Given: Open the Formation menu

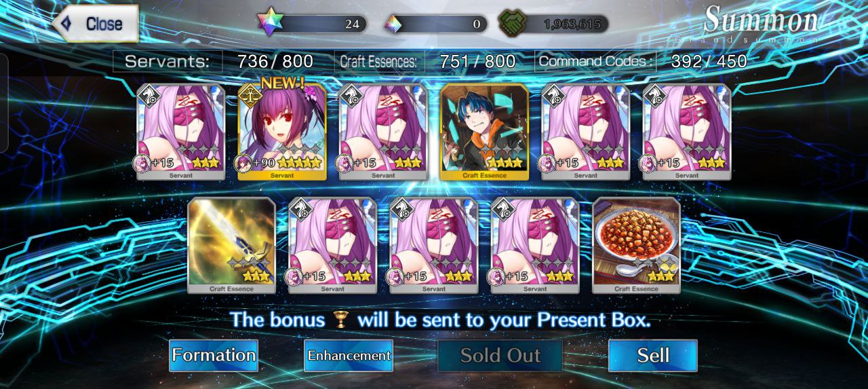Looking at the screenshot, I should point(214,355).
